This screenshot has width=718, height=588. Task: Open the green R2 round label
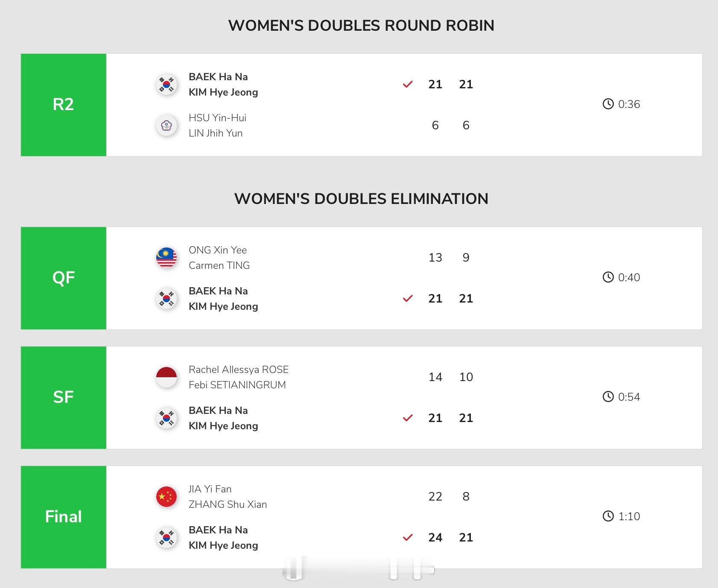(x=64, y=105)
